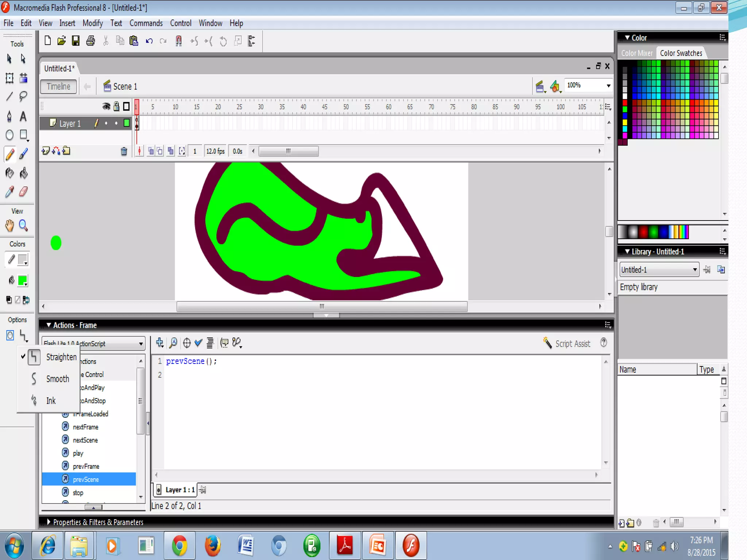Toggle Script Assist mode
Image resolution: width=747 pixels, height=560 pixels.
pyautogui.click(x=566, y=343)
